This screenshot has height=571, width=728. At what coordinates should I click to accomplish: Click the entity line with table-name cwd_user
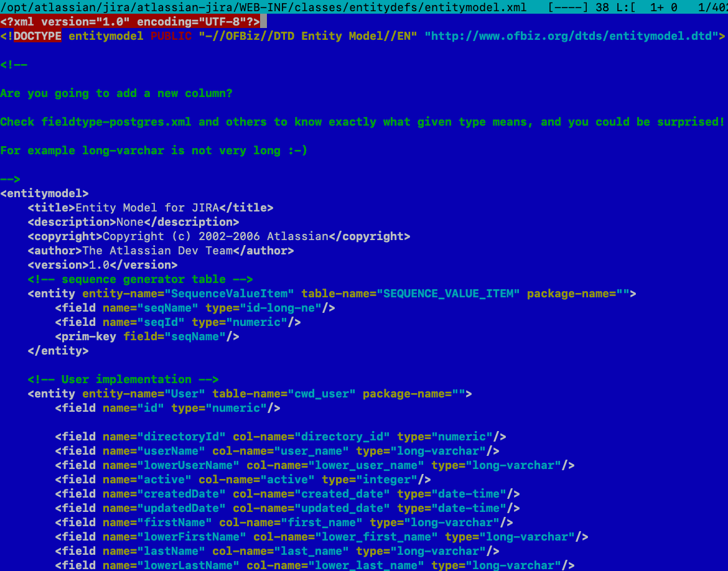click(250, 394)
